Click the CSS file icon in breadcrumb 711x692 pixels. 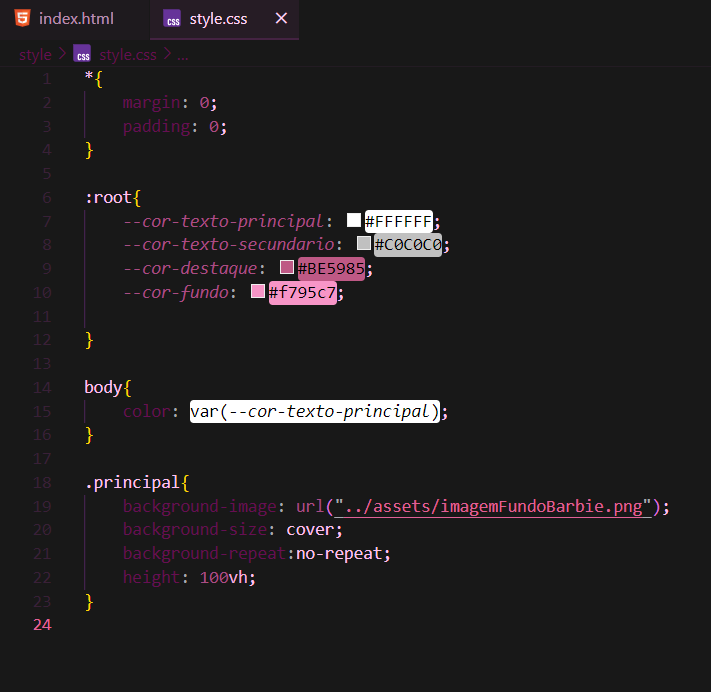tap(82, 54)
